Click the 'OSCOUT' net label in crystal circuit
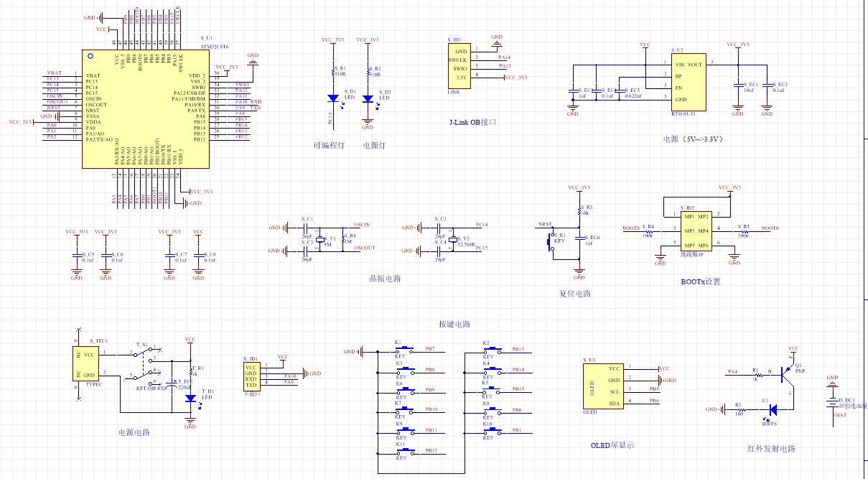 (x=364, y=248)
